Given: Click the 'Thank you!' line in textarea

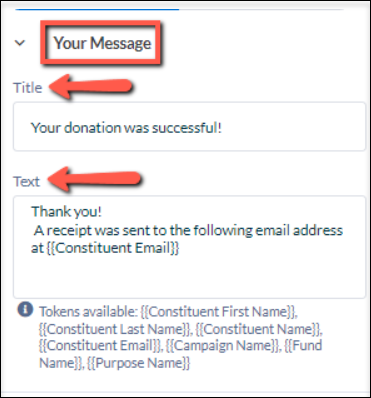Looking at the screenshot, I should click(x=66, y=211).
